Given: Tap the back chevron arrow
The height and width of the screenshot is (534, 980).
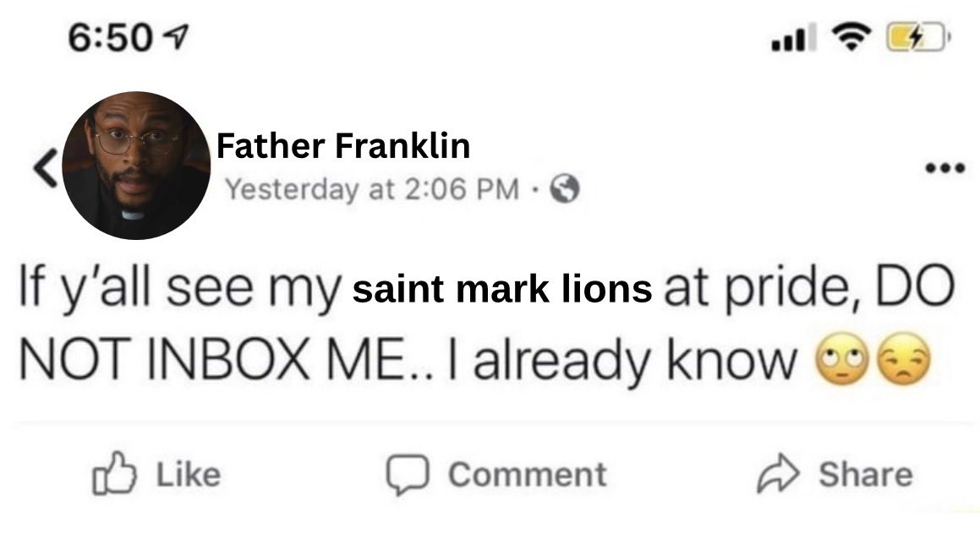Looking at the screenshot, I should (x=46, y=168).
